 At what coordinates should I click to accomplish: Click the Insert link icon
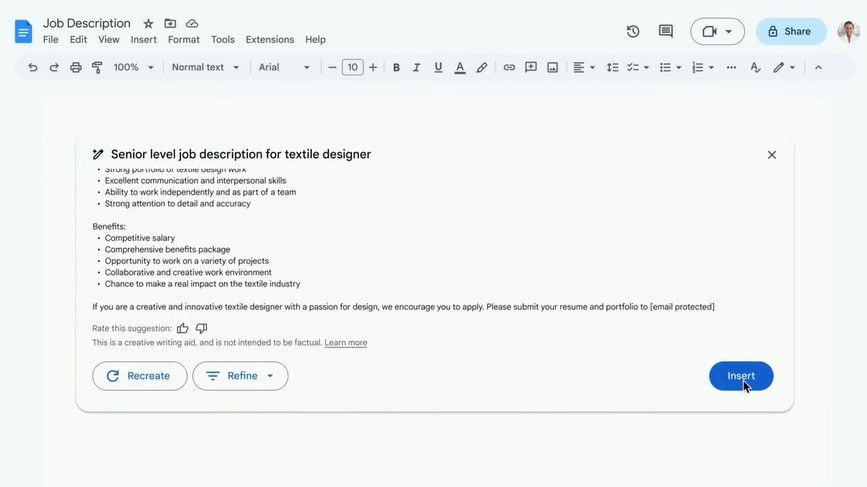[509, 68]
